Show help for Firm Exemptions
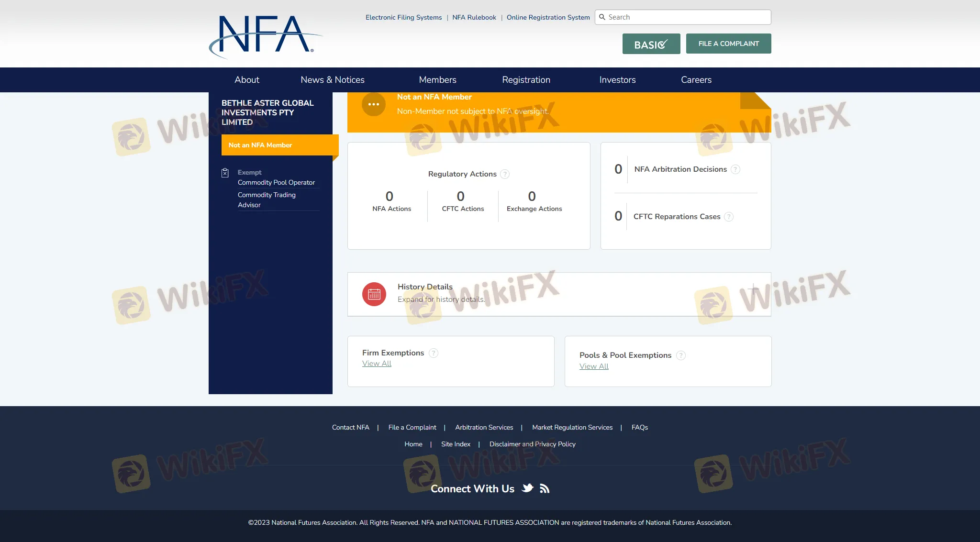 pyautogui.click(x=434, y=353)
